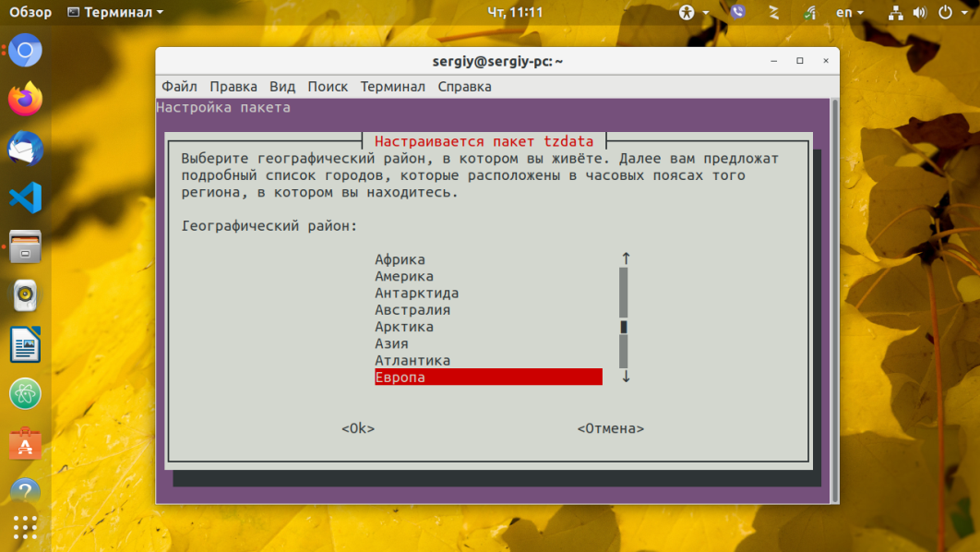Open the Файл menu
Screen dimensions: 980x552
click(x=179, y=87)
